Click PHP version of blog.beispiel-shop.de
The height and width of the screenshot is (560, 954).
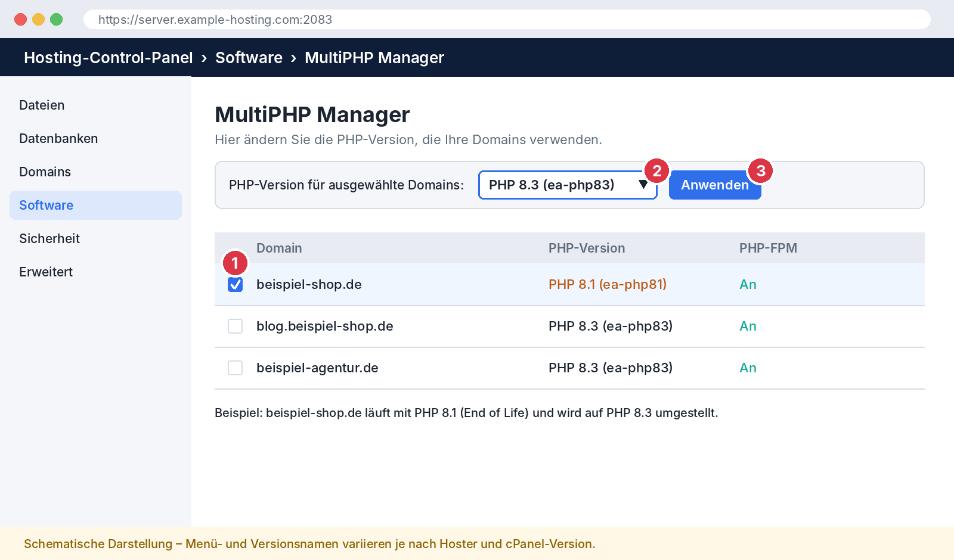[611, 326]
